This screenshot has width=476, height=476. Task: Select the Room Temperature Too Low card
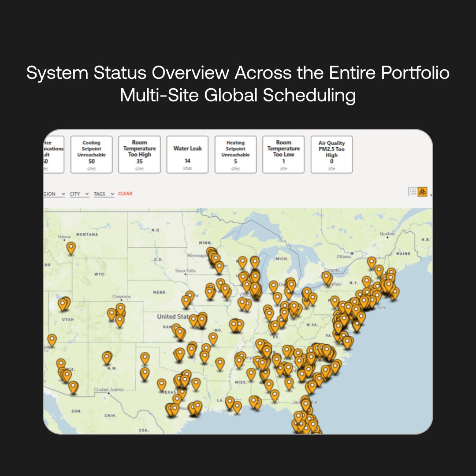coord(283,155)
